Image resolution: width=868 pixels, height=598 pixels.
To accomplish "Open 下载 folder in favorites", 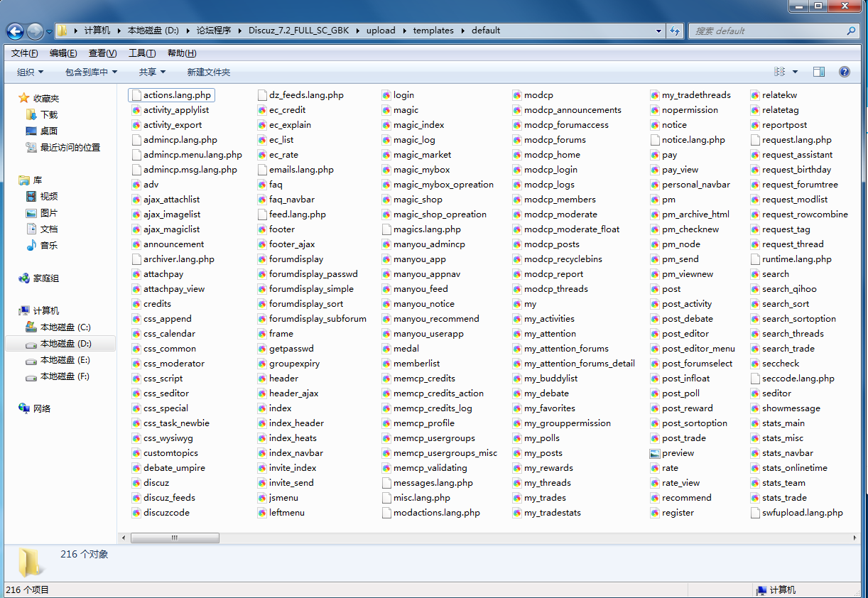I will [49, 114].
